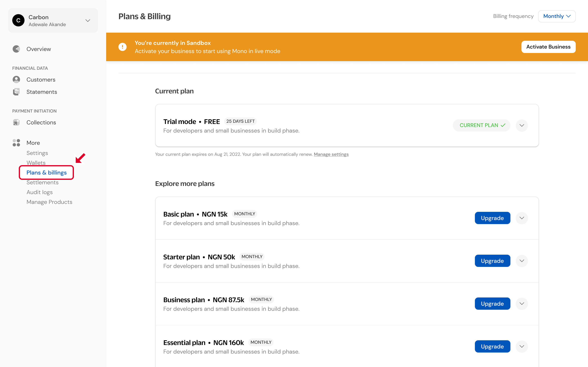Screen dimensions: 588x367
Task: Click the Statements document icon
Action: (x=16, y=92)
